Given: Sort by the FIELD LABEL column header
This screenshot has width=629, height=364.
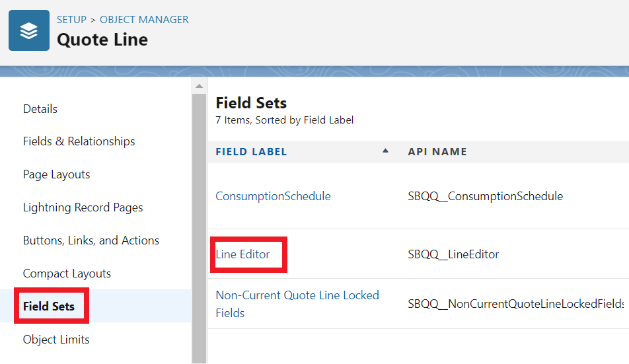Looking at the screenshot, I should tap(251, 152).
